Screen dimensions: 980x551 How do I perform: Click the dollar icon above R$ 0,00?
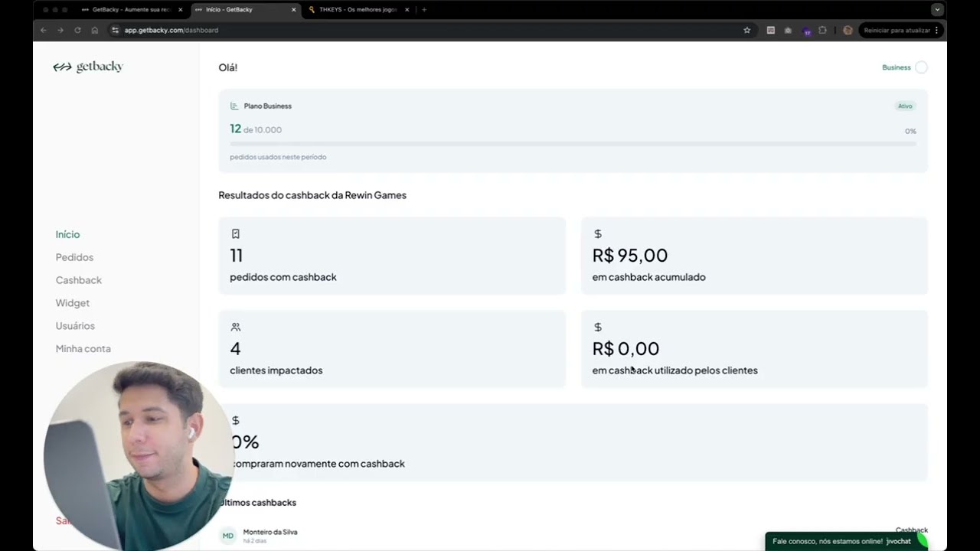point(598,327)
